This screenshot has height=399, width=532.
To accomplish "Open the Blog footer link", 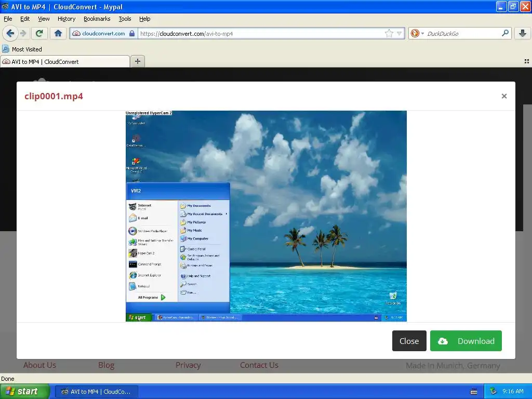I will tap(106, 365).
